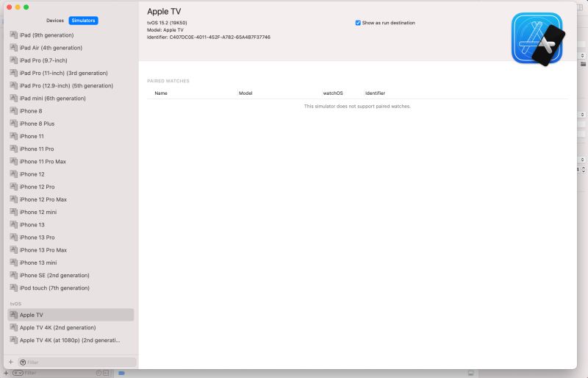Click the iPod touch (7th generation) icon
Screen dimensions: 588x378
coord(14,288)
